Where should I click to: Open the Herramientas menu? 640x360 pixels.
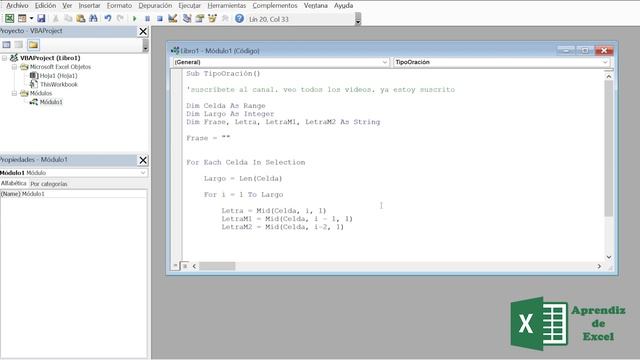pos(227,5)
